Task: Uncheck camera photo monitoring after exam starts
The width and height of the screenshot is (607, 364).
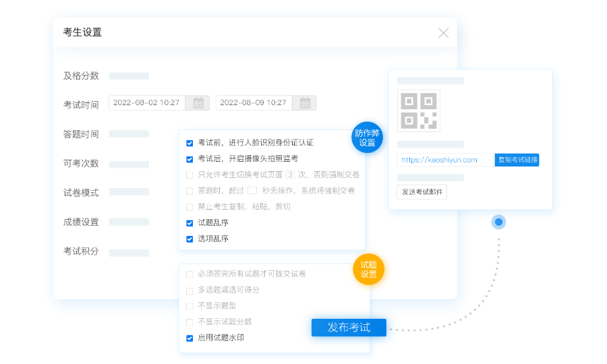Action: click(190, 159)
